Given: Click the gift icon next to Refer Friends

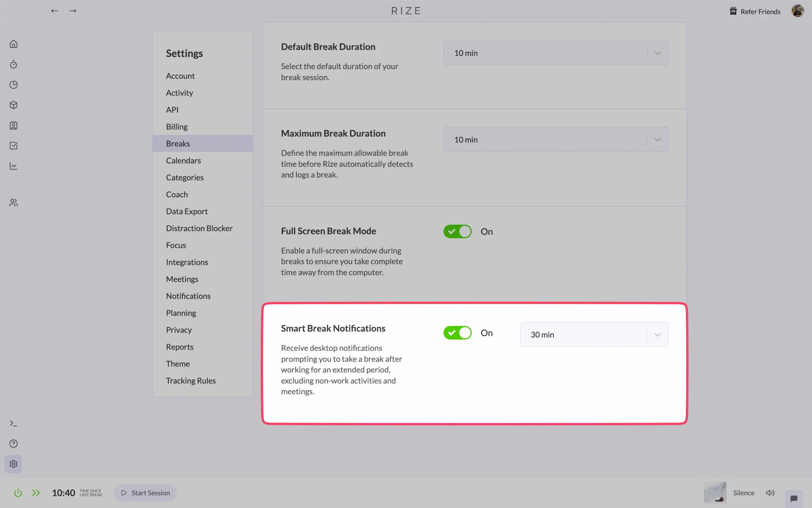Looking at the screenshot, I should pyautogui.click(x=733, y=11).
